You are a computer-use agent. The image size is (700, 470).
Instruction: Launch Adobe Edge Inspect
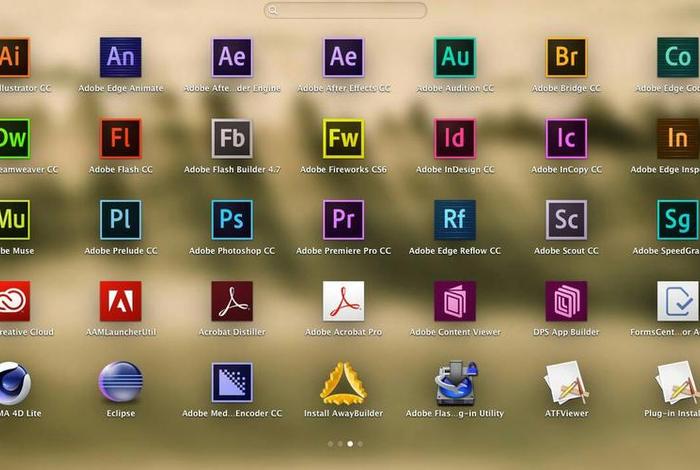678,138
